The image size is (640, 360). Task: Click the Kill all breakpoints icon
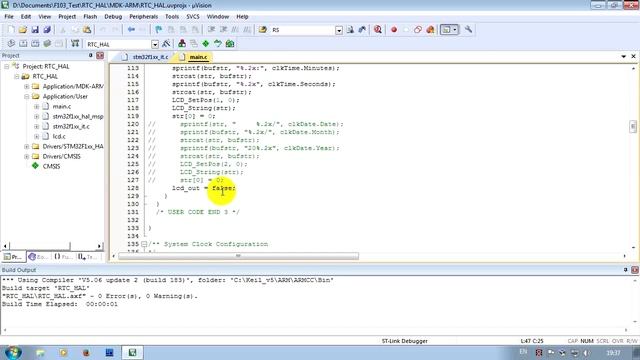[x=430, y=29]
